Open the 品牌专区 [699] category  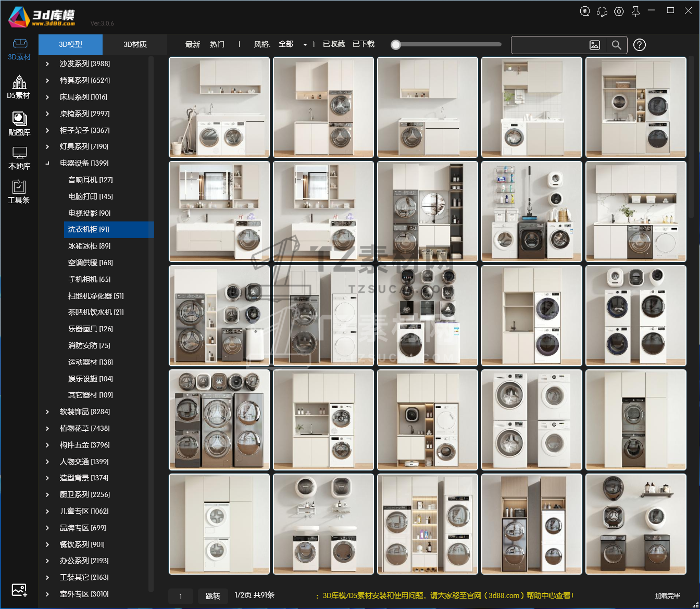pyautogui.click(x=83, y=528)
